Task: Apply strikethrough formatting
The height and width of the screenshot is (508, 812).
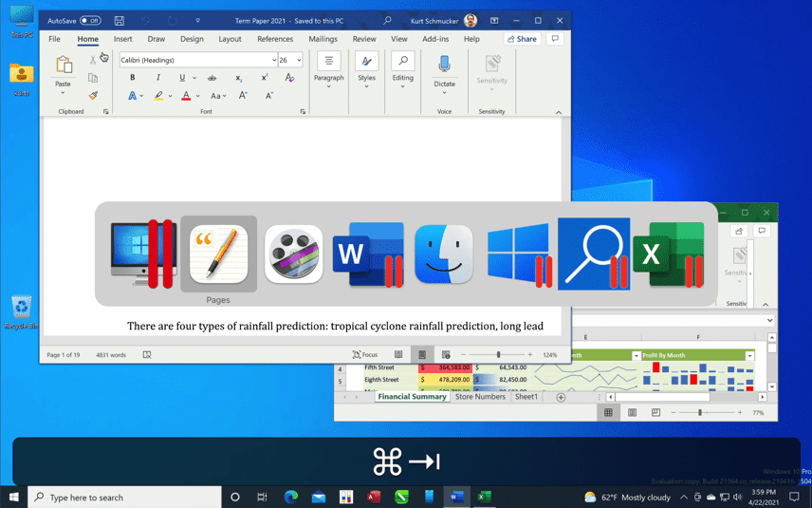Action: coord(212,78)
